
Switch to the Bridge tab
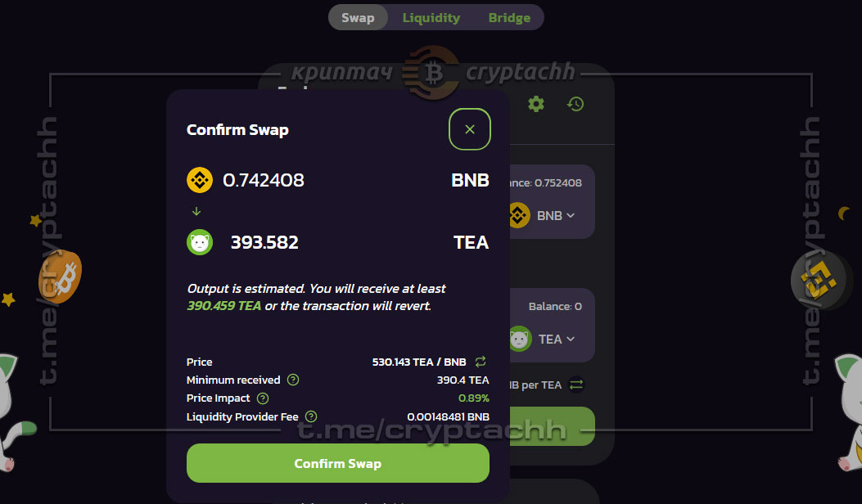[509, 17]
